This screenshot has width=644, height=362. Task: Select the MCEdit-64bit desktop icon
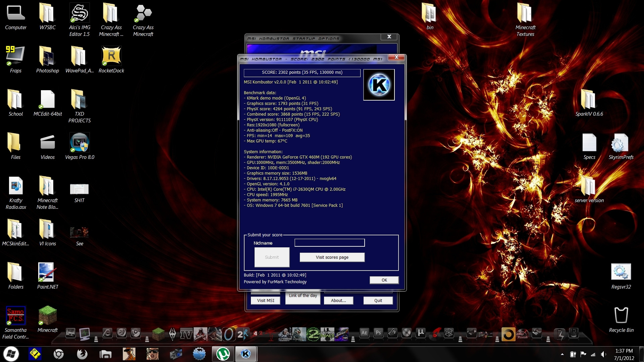(x=48, y=103)
